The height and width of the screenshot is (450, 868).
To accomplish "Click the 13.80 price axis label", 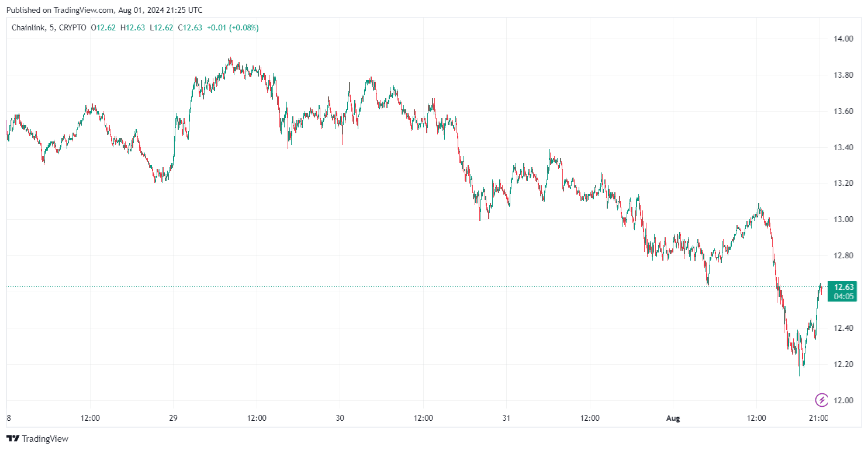I will point(844,75).
